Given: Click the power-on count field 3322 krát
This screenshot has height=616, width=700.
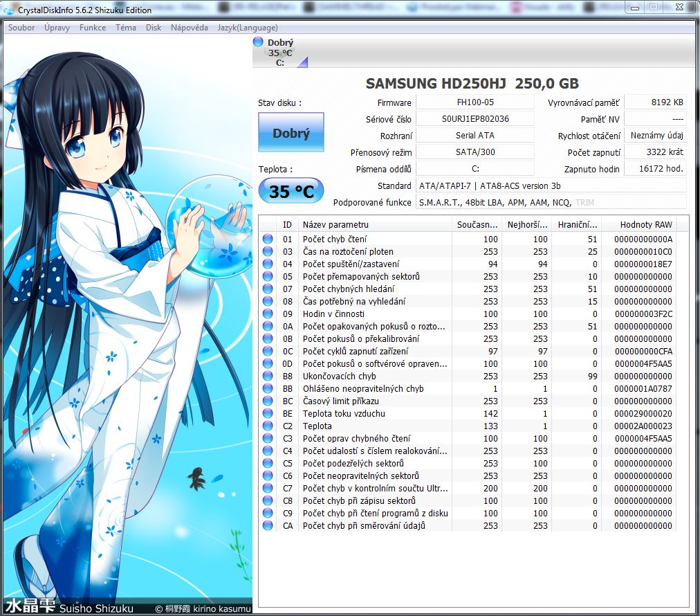Looking at the screenshot, I should (655, 152).
